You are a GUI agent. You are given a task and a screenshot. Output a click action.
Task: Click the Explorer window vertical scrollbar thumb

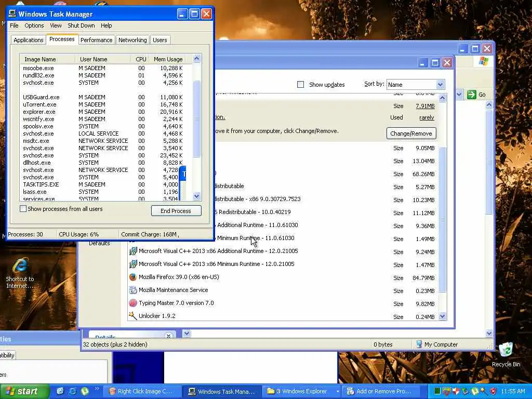pos(489,162)
